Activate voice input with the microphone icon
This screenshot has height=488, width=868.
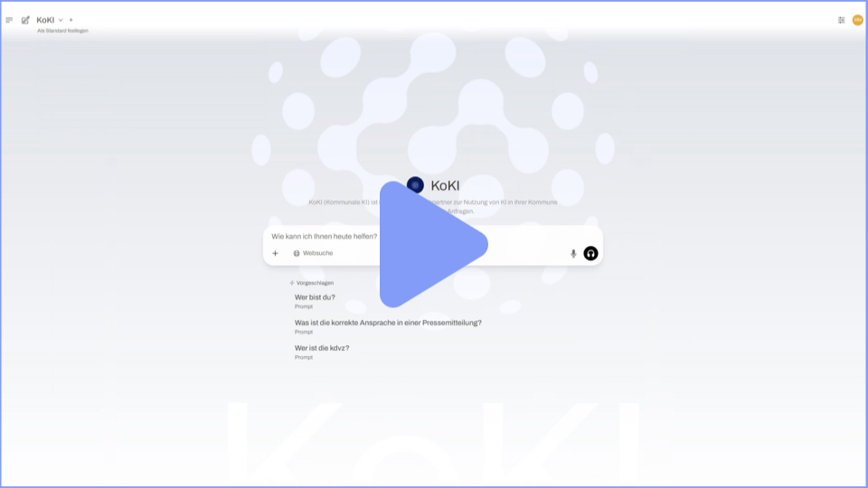(573, 253)
